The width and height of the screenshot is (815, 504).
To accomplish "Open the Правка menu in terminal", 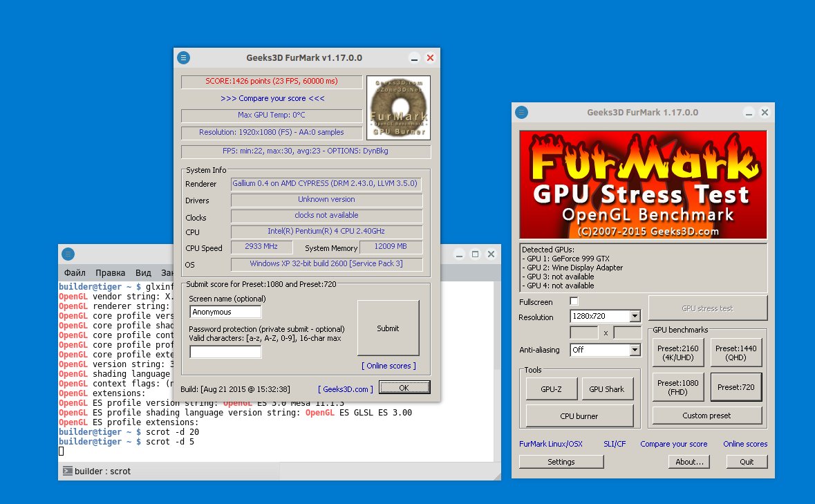I will tap(110, 273).
